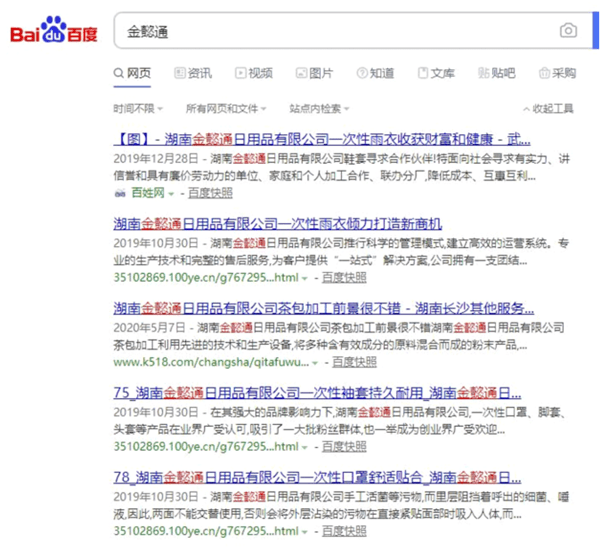
Task: Go to the 贴吧 tab
Action: click(x=497, y=73)
